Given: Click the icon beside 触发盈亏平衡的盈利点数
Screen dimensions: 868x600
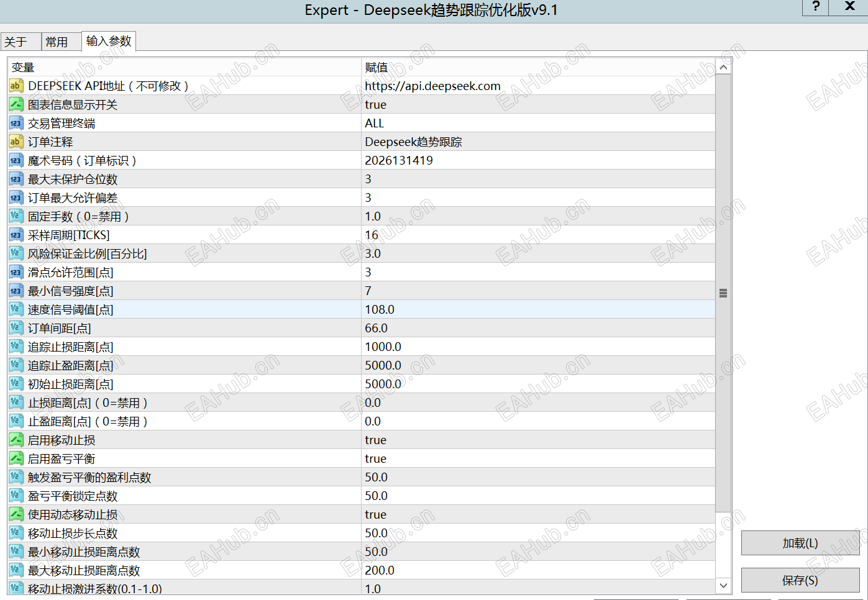Looking at the screenshot, I should (16, 477).
